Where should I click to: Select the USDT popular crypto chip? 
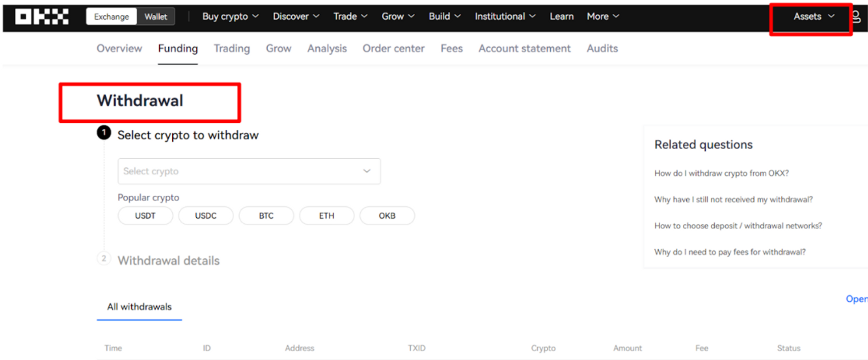click(x=145, y=216)
